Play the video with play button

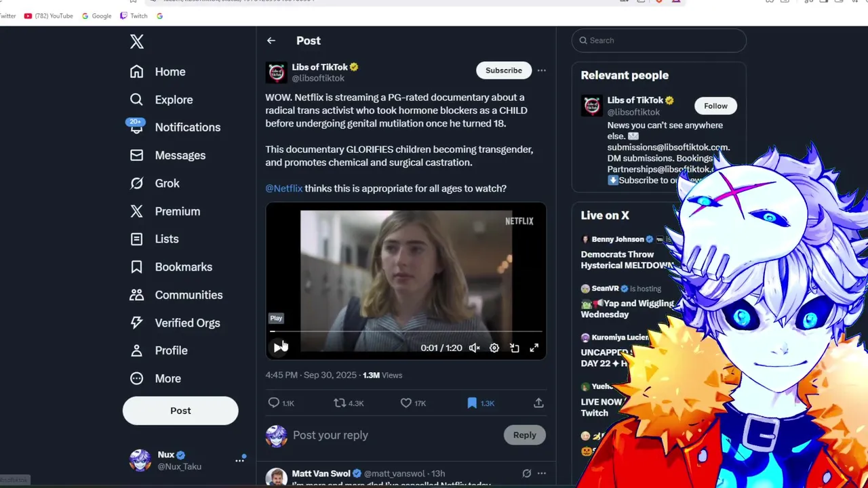click(x=279, y=348)
